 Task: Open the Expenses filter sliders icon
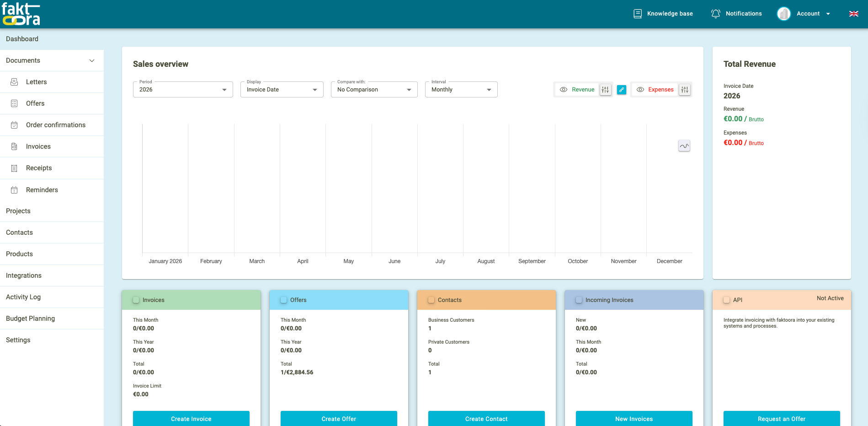(x=684, y=89)
